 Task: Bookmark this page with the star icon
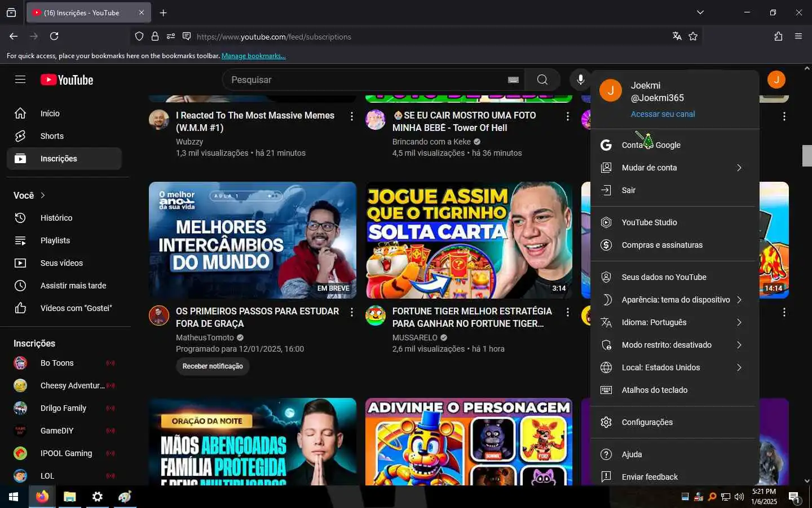pyautogui.click(x=693, y=36)
